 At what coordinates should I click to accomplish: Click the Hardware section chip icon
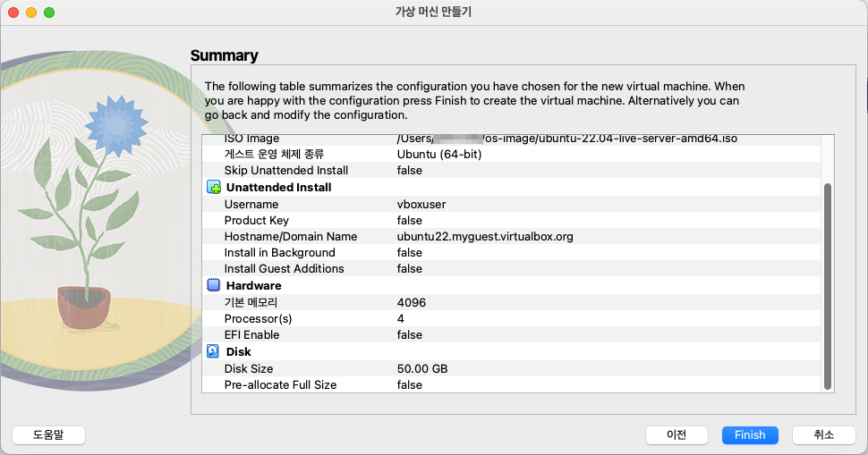[214, 285]
